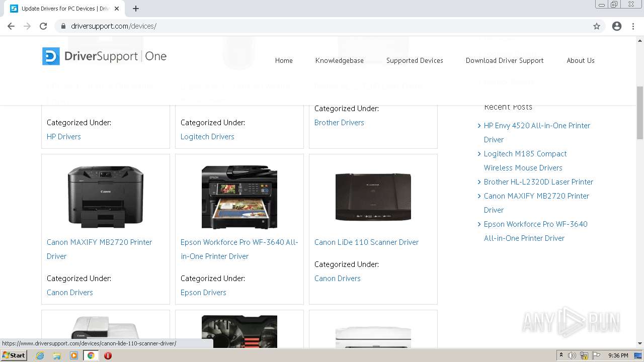Screen dimensions: 644x362
Task: Open Windows Media Player from taskbar
Action: [74, 355]
